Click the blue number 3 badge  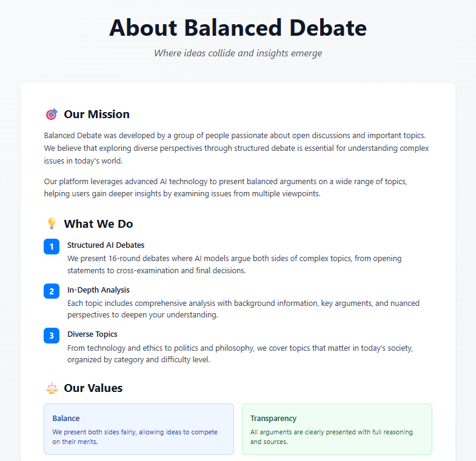(x=52, y=335)
